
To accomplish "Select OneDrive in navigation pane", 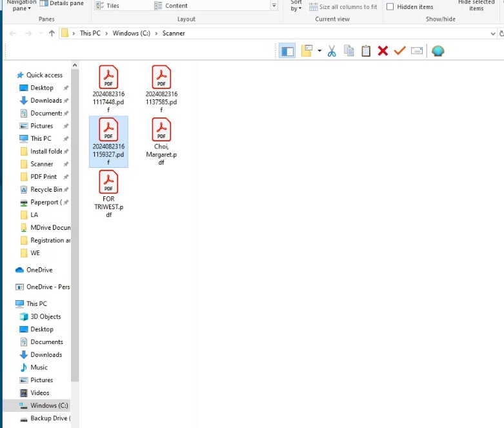I will 34,270.
